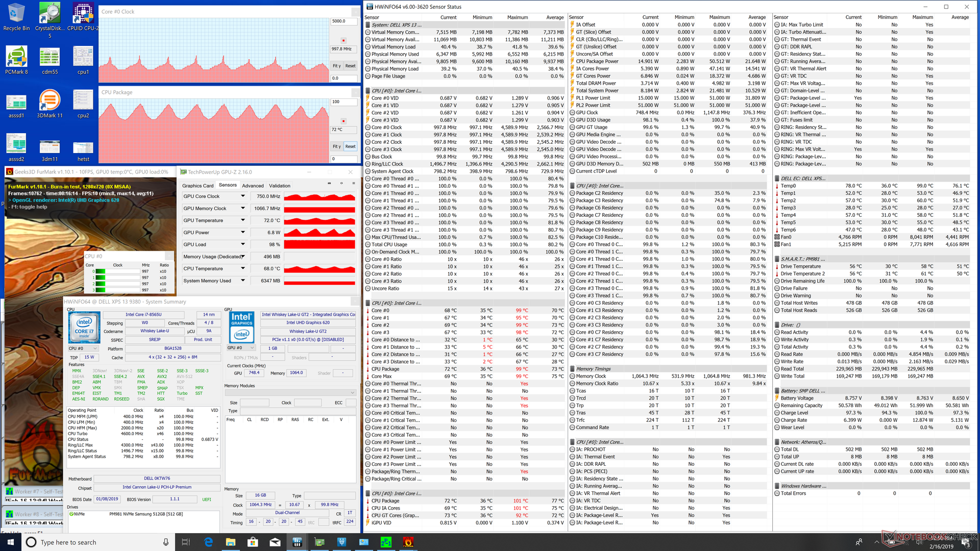The height and width of the screenshot is (551, 980).
Task: Open Task View from the taskbar
Action: [x=186, y=542]
